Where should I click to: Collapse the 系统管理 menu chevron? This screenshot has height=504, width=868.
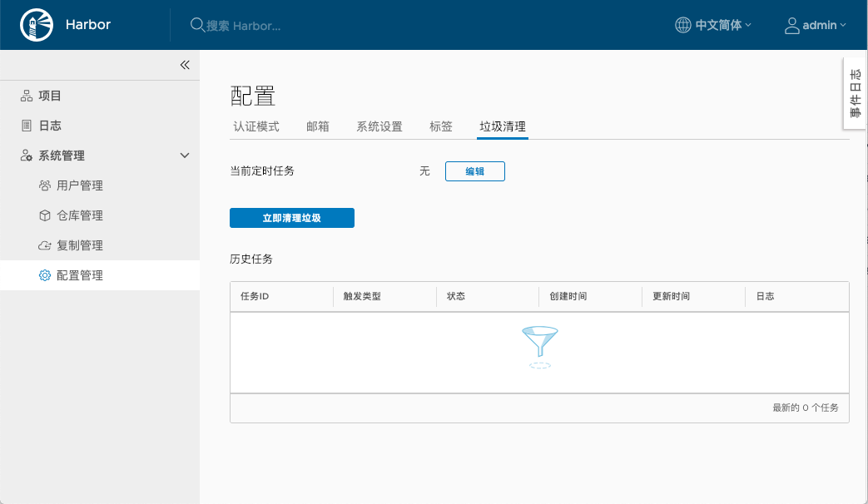185,155
